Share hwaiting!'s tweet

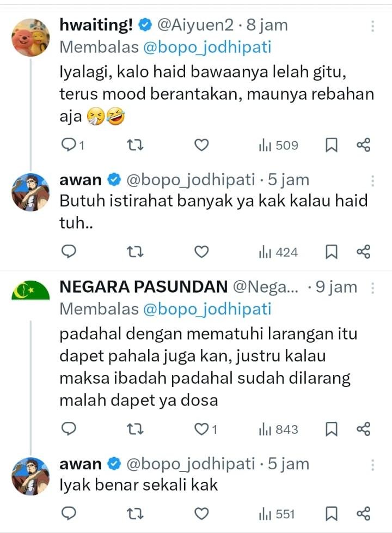pos(363,146)
